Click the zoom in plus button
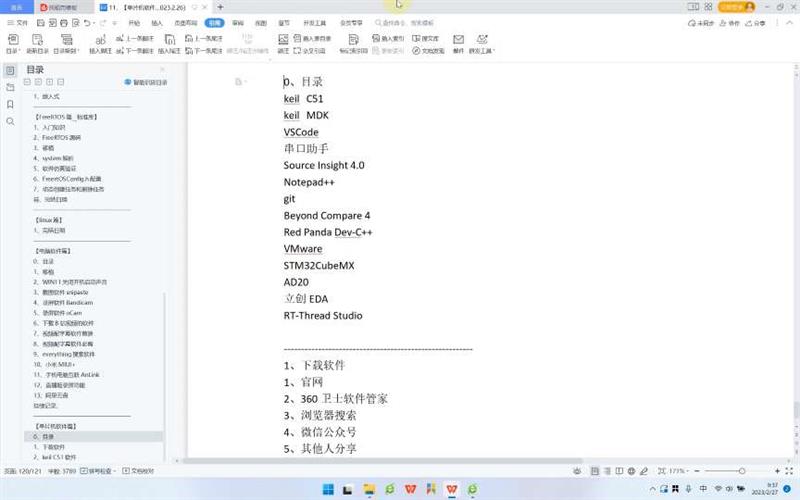Viewport: 800px width, 500px height. [777, 471]
